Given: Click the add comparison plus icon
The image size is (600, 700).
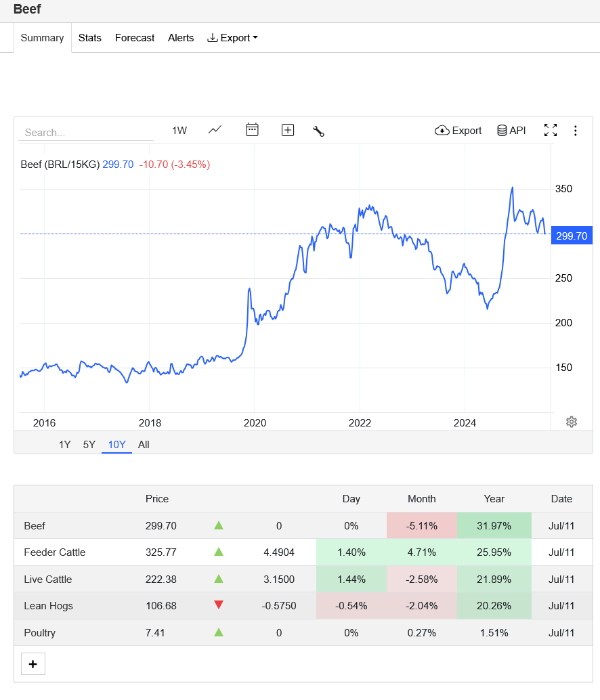Looking at the screenshot, I should click(288, 130).
